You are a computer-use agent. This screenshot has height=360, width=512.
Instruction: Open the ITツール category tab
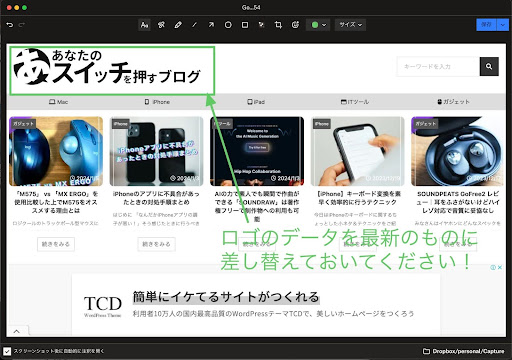point(355,102)
